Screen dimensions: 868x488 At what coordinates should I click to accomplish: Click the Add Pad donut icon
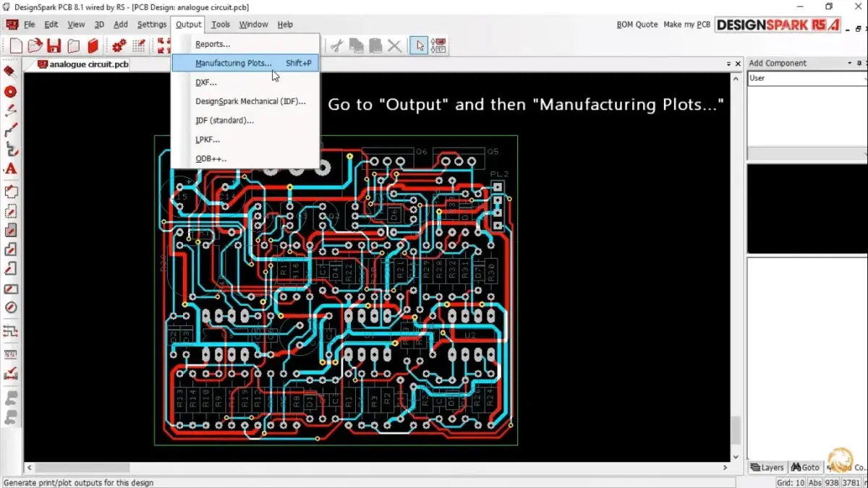10,92
